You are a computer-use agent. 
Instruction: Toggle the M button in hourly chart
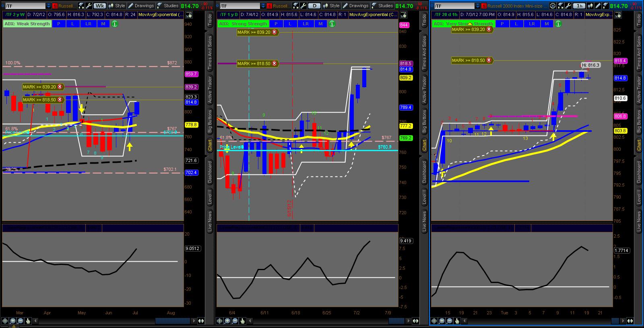coord(547,24)
